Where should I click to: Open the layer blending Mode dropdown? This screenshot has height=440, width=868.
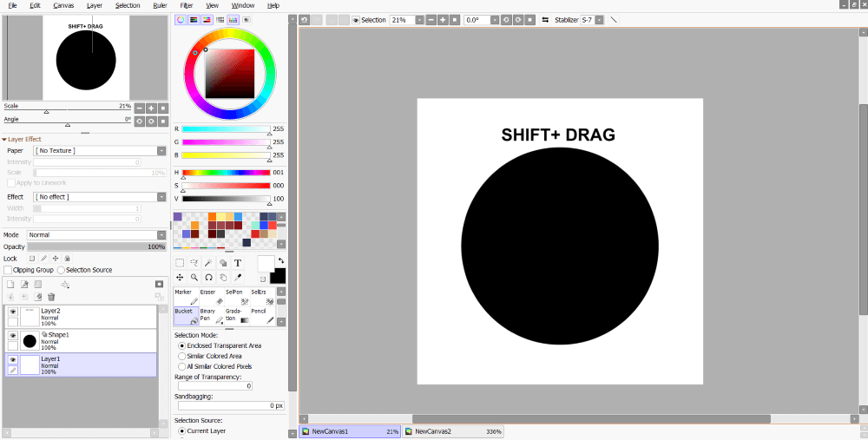[x=161, y=235]
